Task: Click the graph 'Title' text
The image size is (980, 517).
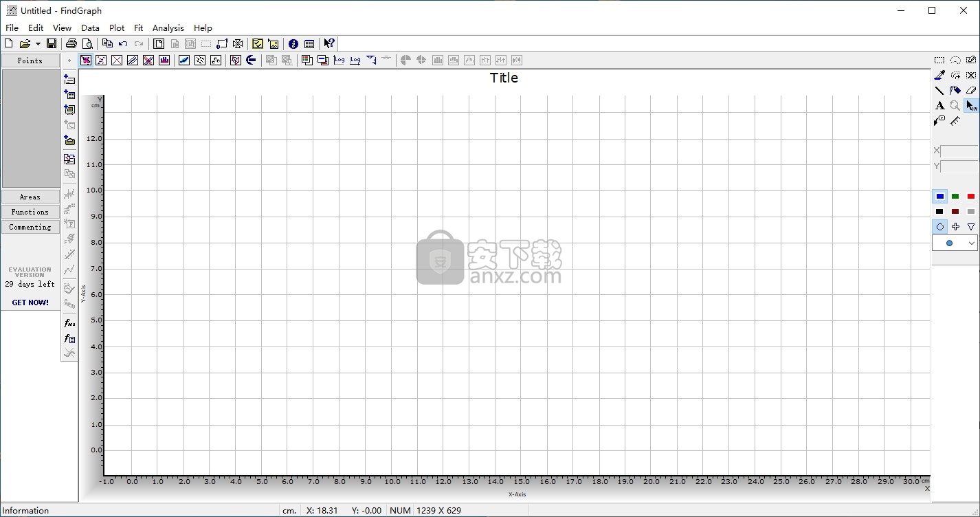Action: (x=504, y=78)
